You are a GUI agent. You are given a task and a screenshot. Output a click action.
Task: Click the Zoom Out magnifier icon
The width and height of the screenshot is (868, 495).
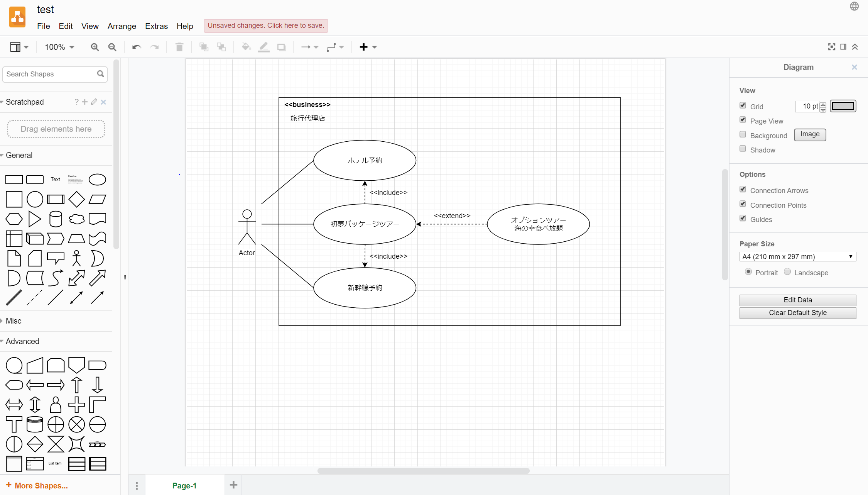click(x=112, y=47)
